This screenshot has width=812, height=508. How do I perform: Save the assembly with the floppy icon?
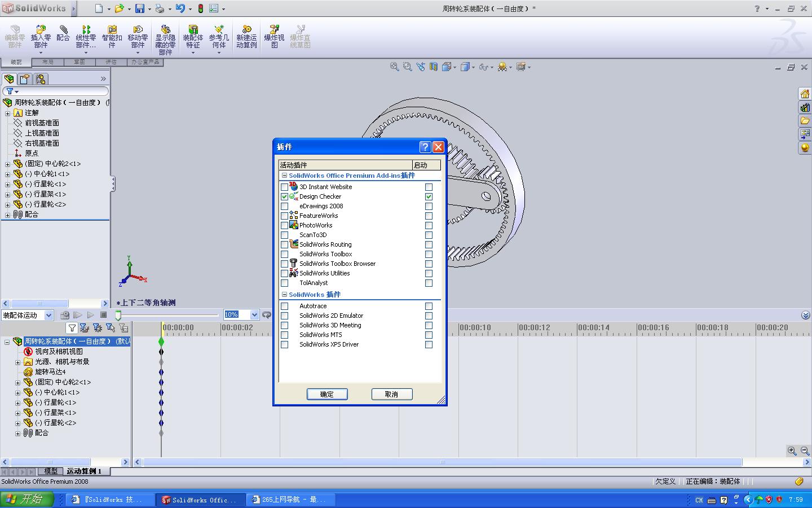(140, 8)
